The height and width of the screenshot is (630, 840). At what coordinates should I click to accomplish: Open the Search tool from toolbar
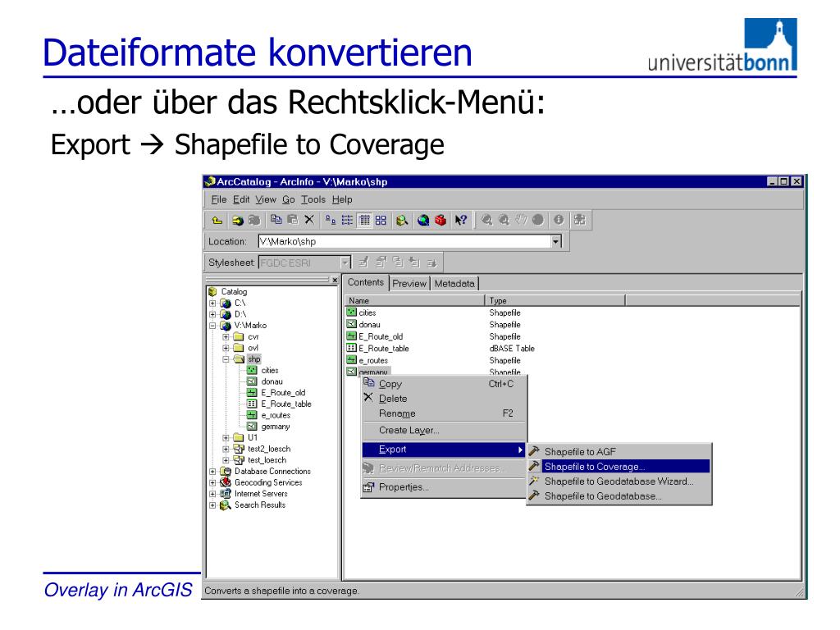pyautogui.click(x=402, y=220)
